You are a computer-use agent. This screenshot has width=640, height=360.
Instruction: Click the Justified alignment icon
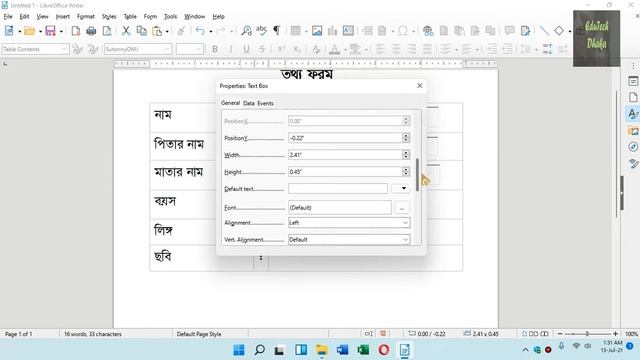tap(427, 49)
